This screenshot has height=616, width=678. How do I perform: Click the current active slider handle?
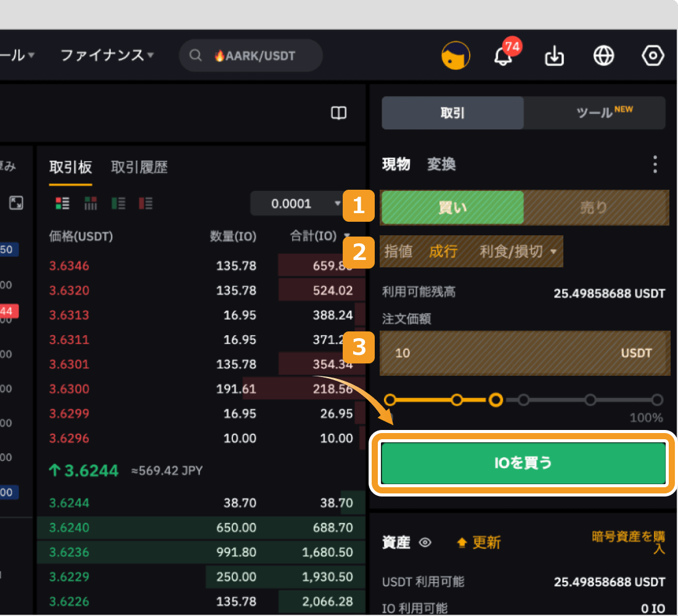coord(496,400)
